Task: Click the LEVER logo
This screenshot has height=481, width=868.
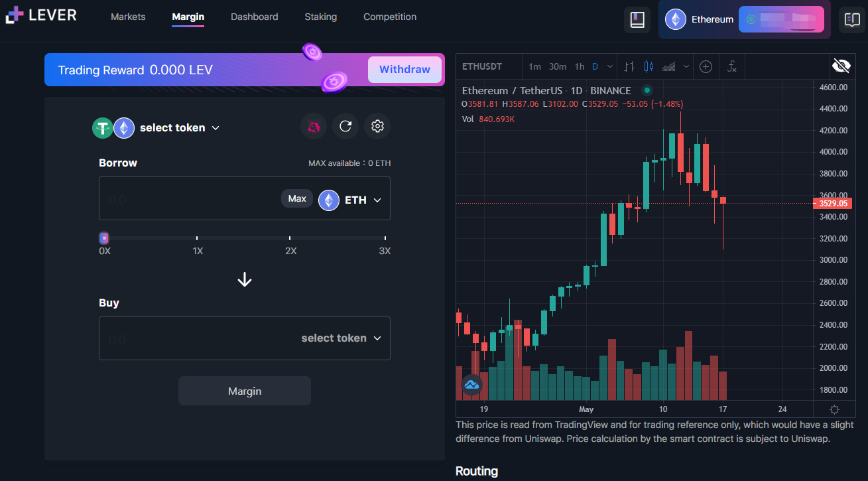Action: pyautogui.click(x=41, y=15)
